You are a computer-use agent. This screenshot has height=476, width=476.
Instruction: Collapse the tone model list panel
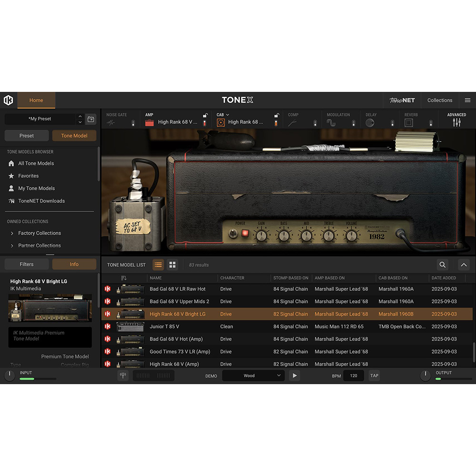464,265
